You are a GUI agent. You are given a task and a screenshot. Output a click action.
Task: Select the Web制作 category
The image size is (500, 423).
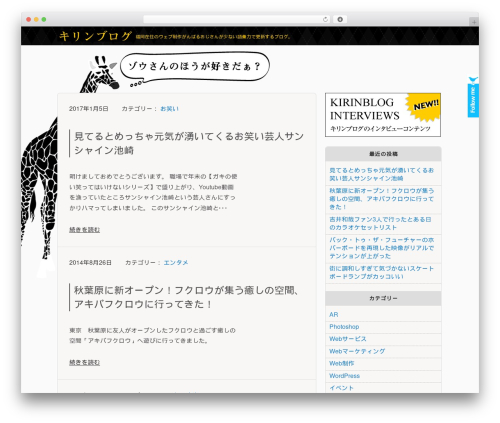click(x=342, y=363)
